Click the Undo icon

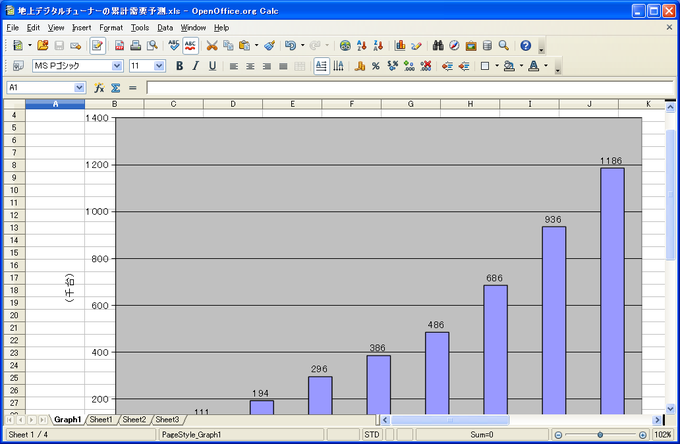click(x=291, y=45)
